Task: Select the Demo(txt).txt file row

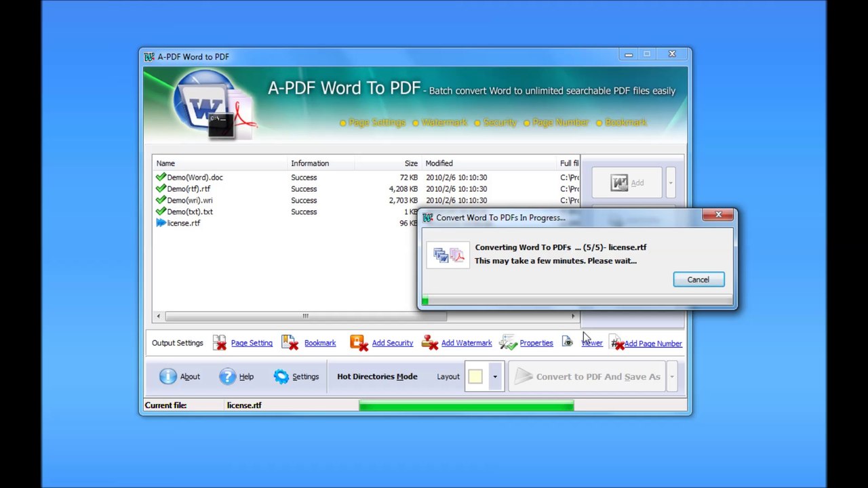Action: [286, 212]
